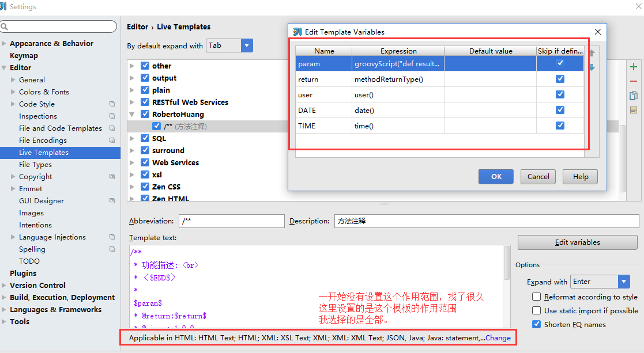Move variable down with the down arrow
The height and width of the screenshot is (353, 644).
(592, 67)
